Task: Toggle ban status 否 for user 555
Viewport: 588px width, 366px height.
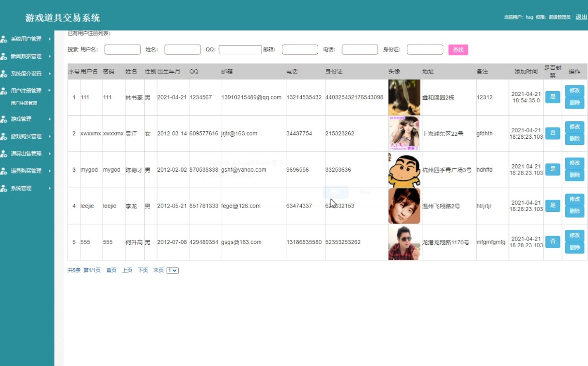Action: click(x=553, y=241)
